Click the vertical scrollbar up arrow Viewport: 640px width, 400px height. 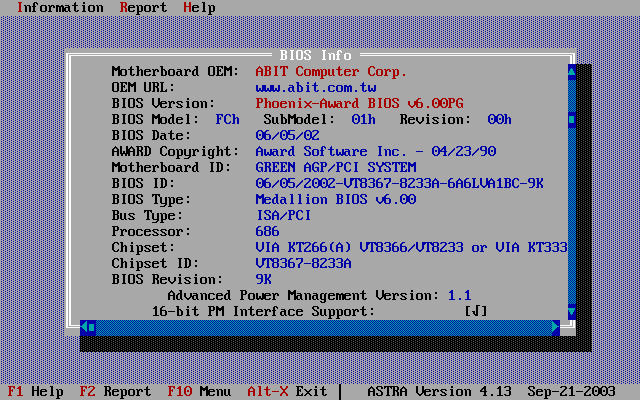tap(571, 72)
